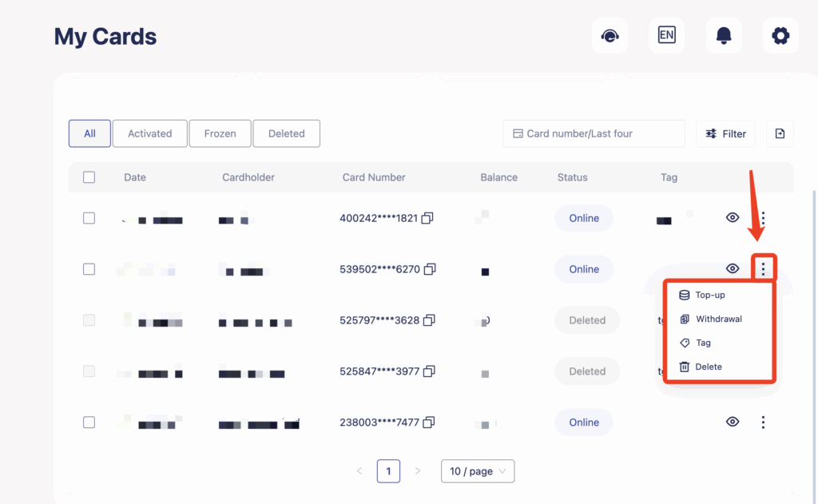818x504 pixels.
Task: Open notifications bell icon
Action: click(x=724, y=36)
